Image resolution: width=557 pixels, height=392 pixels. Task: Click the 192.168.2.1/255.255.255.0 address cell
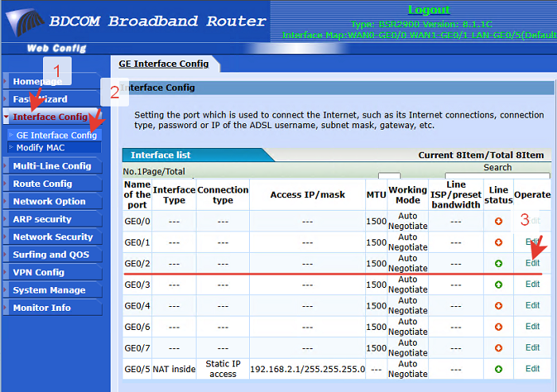click(x=307, y=369)
